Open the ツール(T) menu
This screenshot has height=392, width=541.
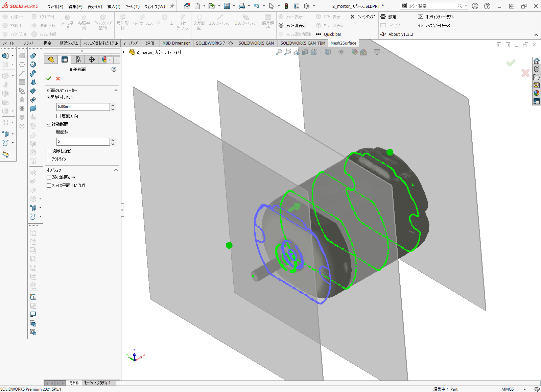(x=132, y=6)
